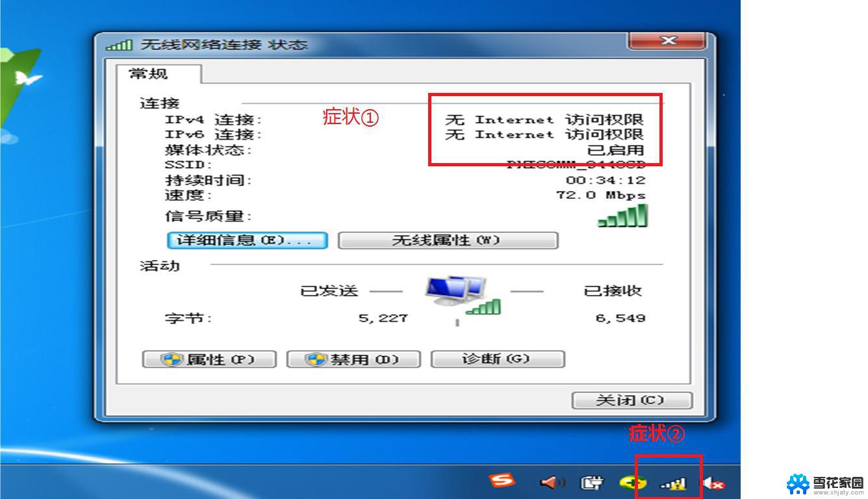Click the 信号质量 label

(x=208, y=216)
